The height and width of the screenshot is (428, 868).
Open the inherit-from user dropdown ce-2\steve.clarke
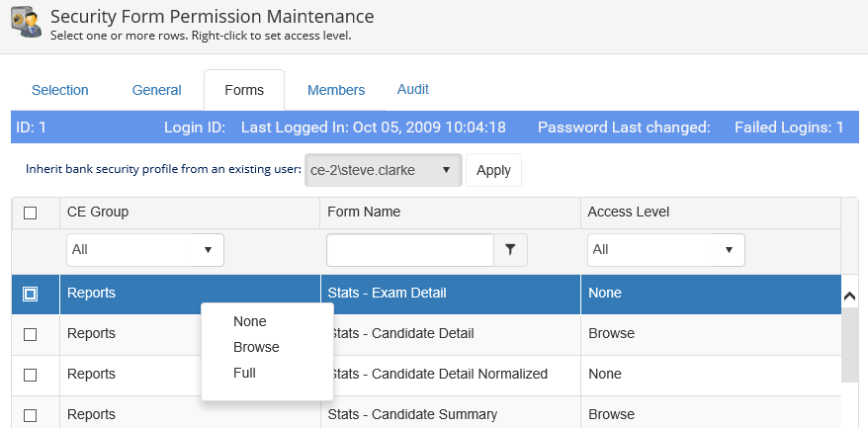(x=383, y=170)
